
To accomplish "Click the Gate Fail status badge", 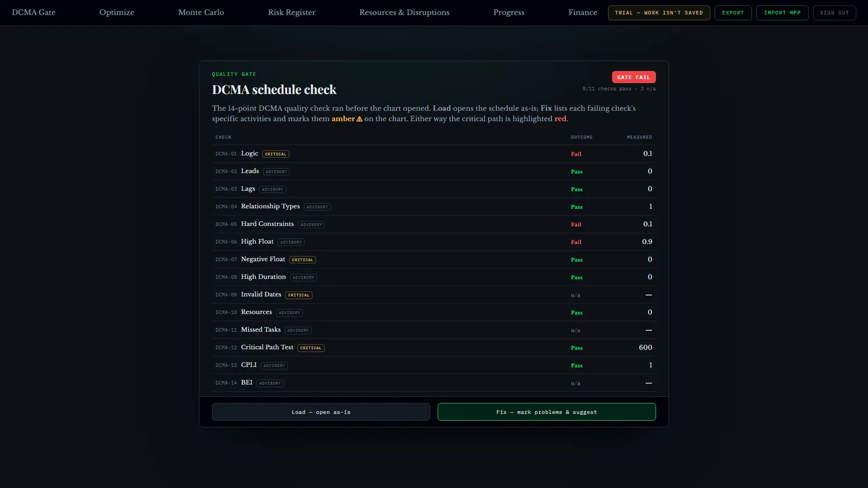I will pos(634,77).
